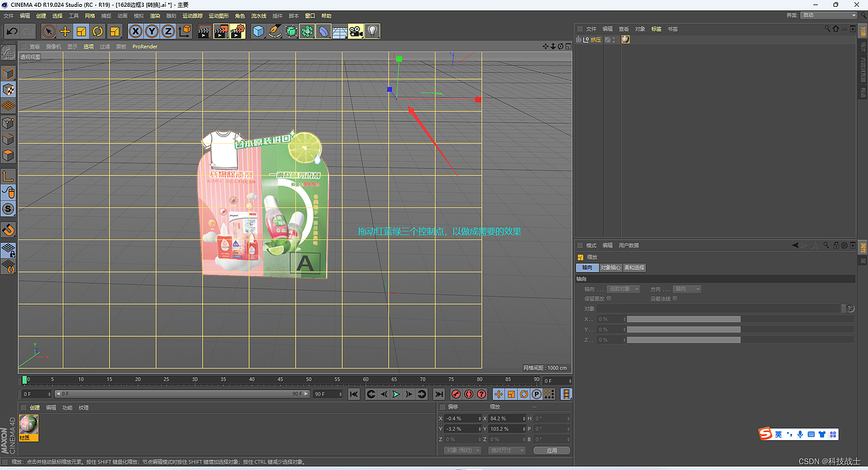Toggle Parameter P keyframe recording
The width and height of the screenshot is (868, 470).
pos(536,394)
